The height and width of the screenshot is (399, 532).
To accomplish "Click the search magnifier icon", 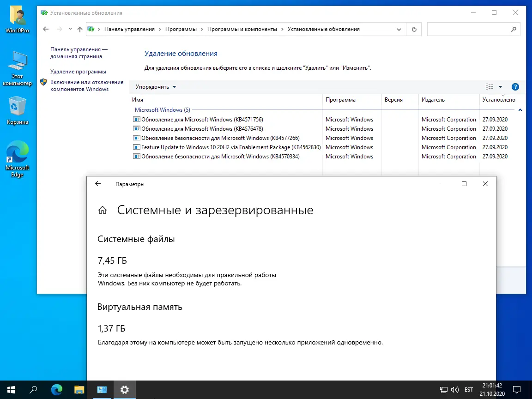I will point(514,29).
